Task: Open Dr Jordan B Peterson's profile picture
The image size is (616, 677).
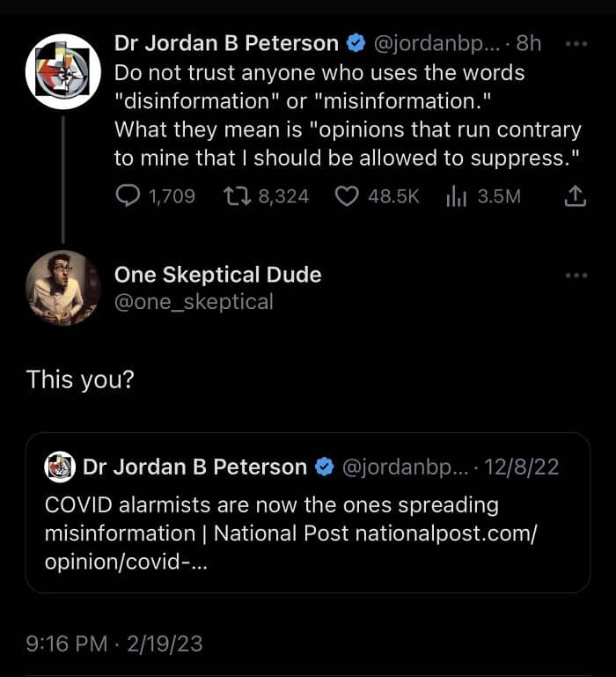Action: tap(62, 71)
